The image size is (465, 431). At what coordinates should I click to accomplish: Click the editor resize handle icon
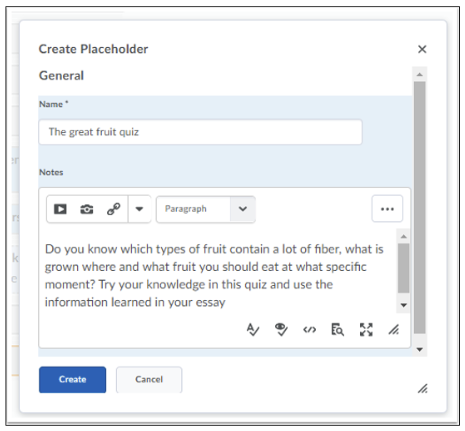pos(394,330)
